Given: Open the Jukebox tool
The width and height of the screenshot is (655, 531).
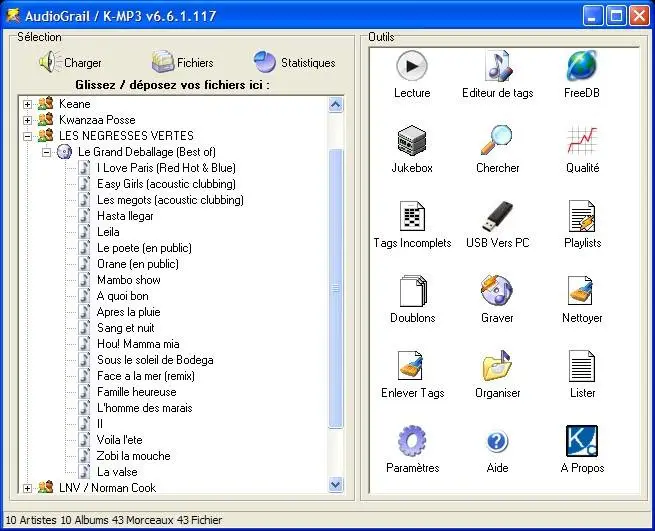Looking at the screenshot, I should click(412, 149).
